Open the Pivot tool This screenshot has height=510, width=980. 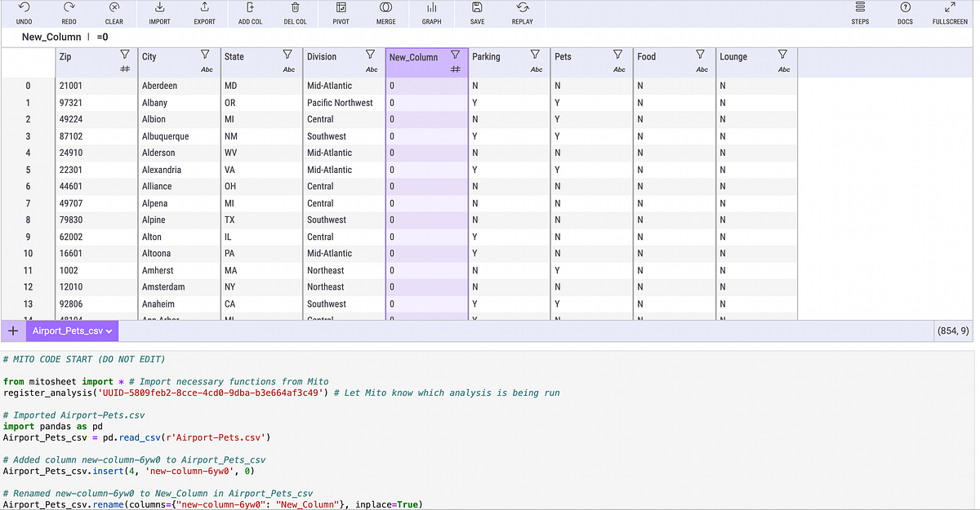[x=340, y=14]
